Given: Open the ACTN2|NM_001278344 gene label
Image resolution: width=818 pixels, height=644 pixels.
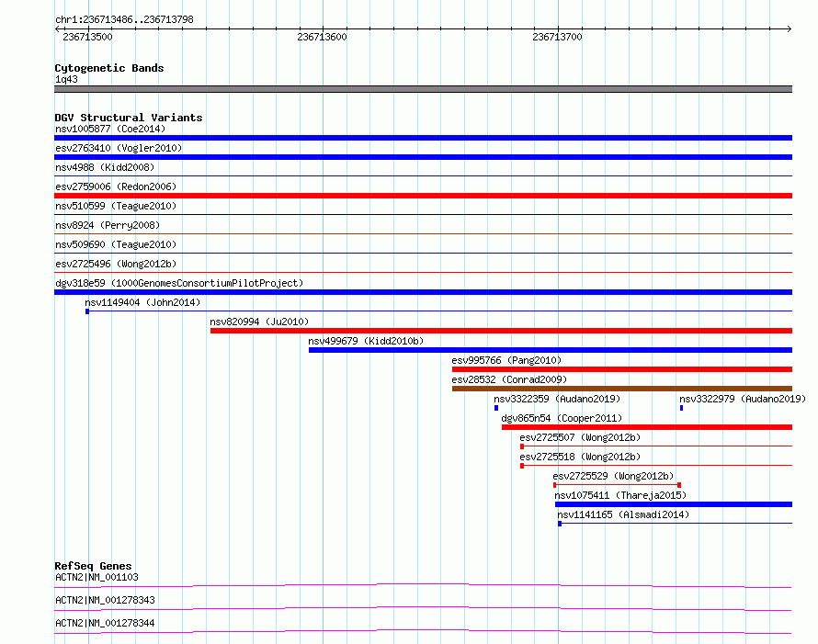Looking at the screenshot, I should coord(105,623).
